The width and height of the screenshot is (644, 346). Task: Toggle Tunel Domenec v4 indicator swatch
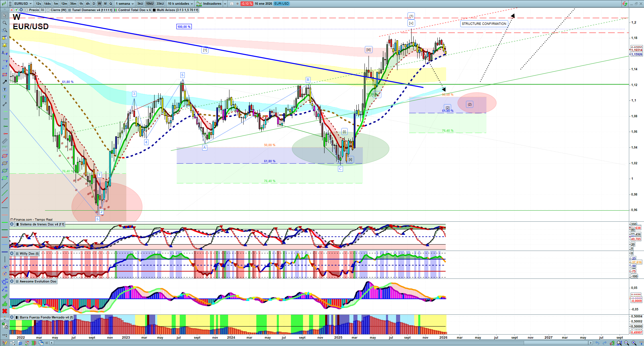70,10
